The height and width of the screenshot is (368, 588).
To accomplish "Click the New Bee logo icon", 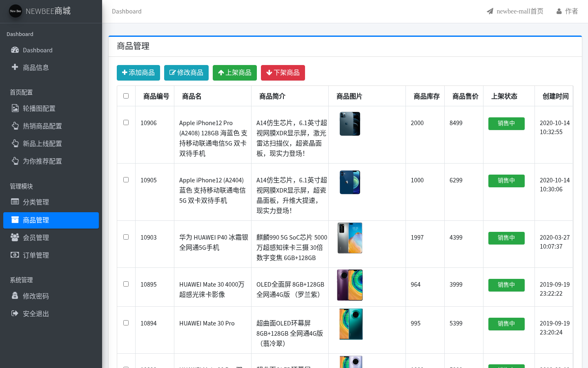I will 16,11.
